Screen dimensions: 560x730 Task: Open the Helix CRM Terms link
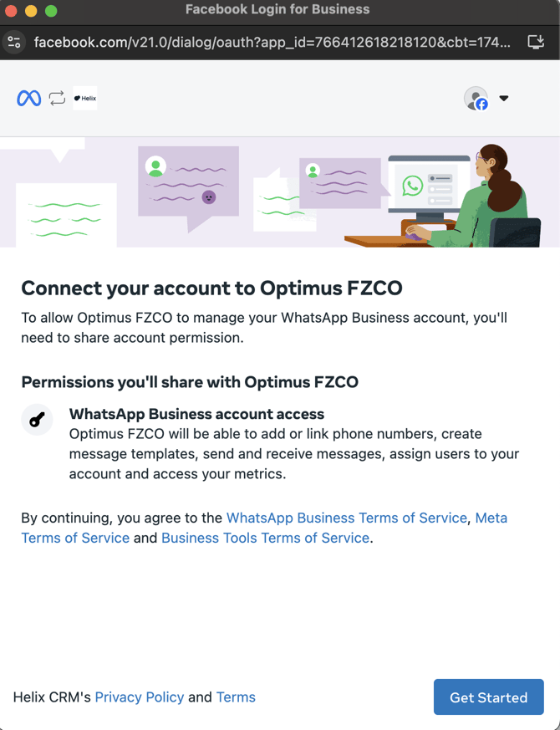click(x=236, y=697)
